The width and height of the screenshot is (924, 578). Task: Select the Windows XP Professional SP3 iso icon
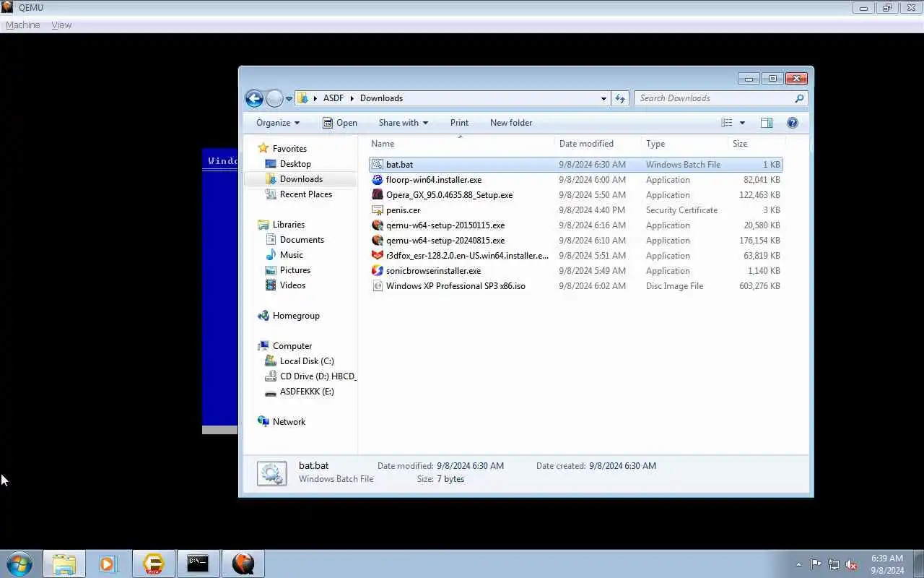[x=377, y=286]
